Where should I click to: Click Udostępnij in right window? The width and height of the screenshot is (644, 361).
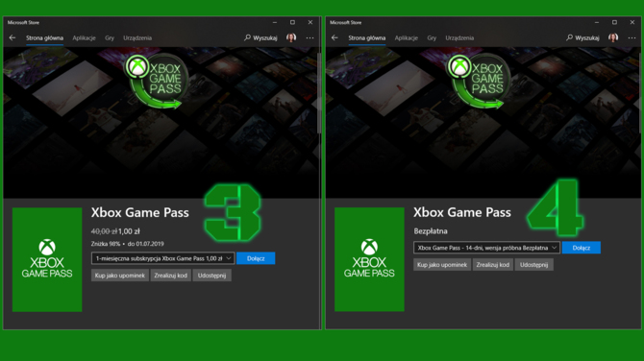533,265
